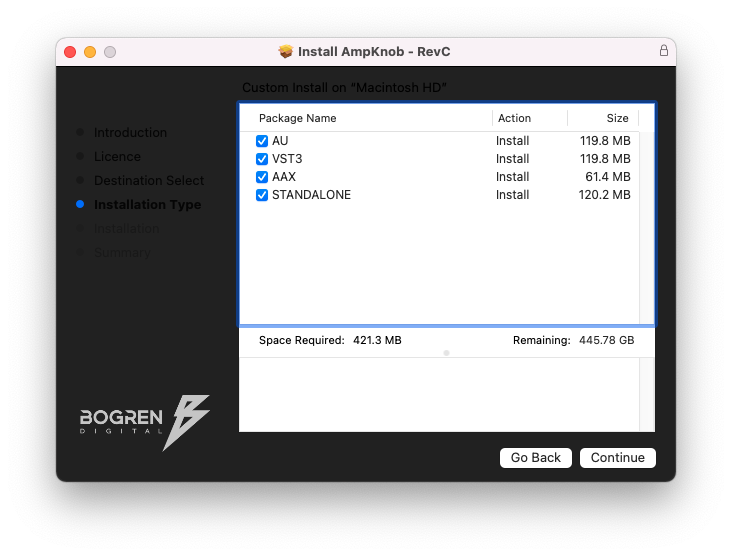Image resolution: width=732 pixels, height=556 pixels.
Task: Select the Introduction step in sidebar
Action: coord(130,133)
